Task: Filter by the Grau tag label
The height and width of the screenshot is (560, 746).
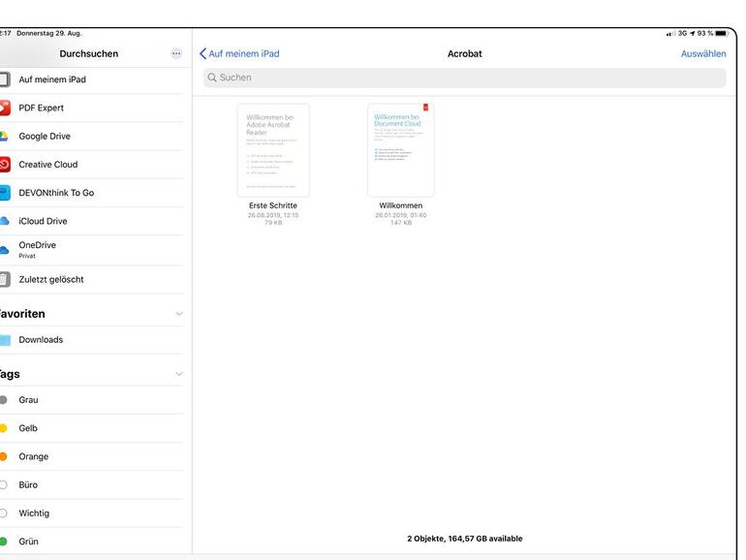Action: [28, 400]
